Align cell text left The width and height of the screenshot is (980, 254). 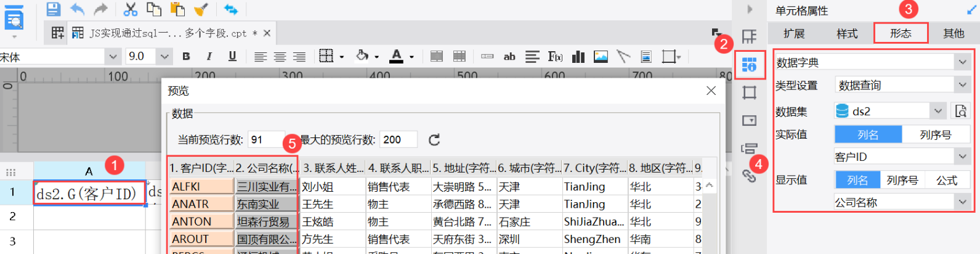click(x=261, y=57)
